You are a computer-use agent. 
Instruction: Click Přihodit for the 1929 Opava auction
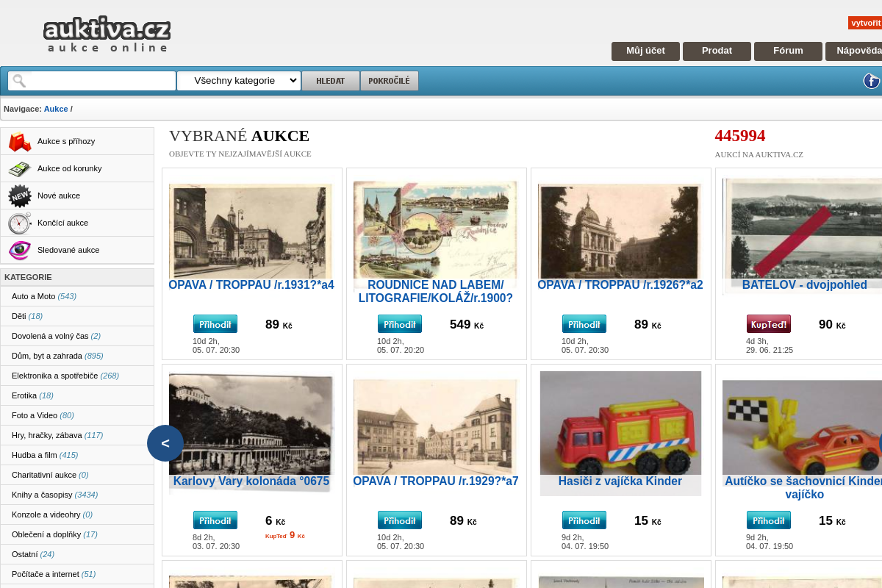(400, 520)
